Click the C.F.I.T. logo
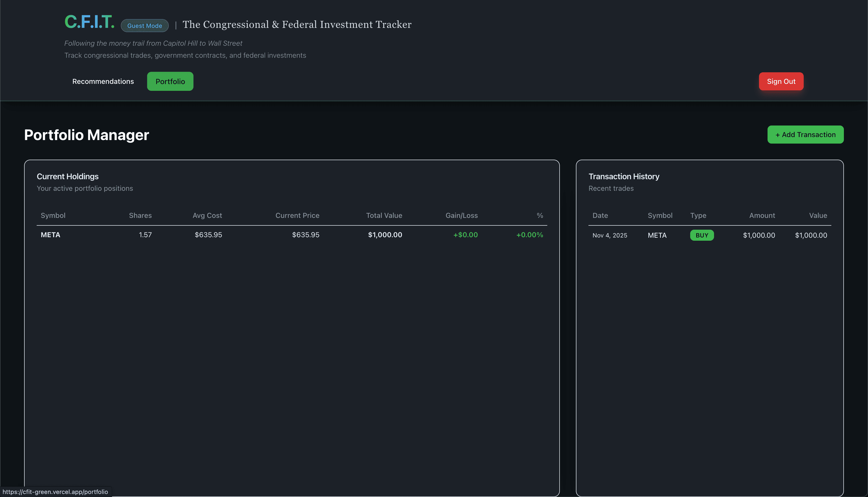The width and height of the screenshot is (868, 497). pyautogui.click(x=89, y=23)
